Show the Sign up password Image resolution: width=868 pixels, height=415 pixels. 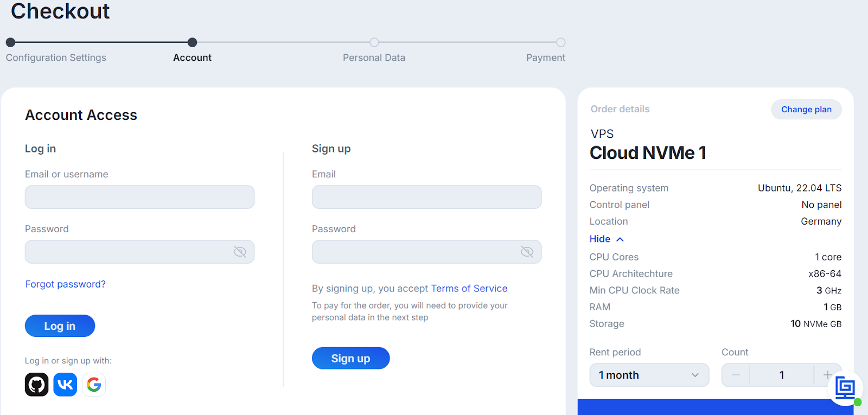click(527, 252)
